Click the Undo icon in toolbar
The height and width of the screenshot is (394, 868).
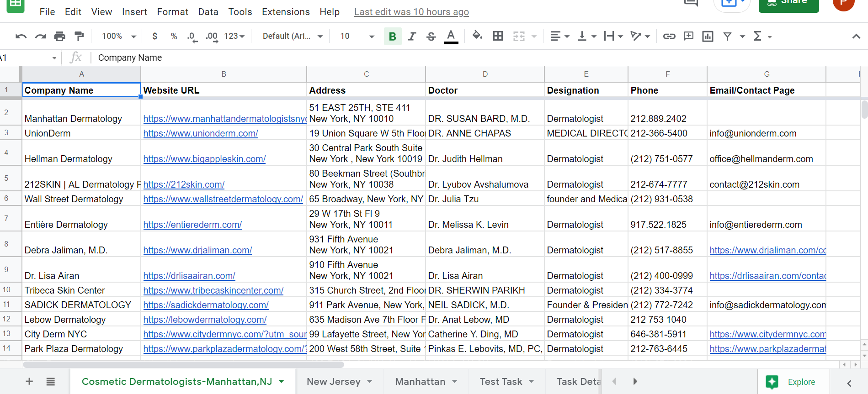(21, 37)
